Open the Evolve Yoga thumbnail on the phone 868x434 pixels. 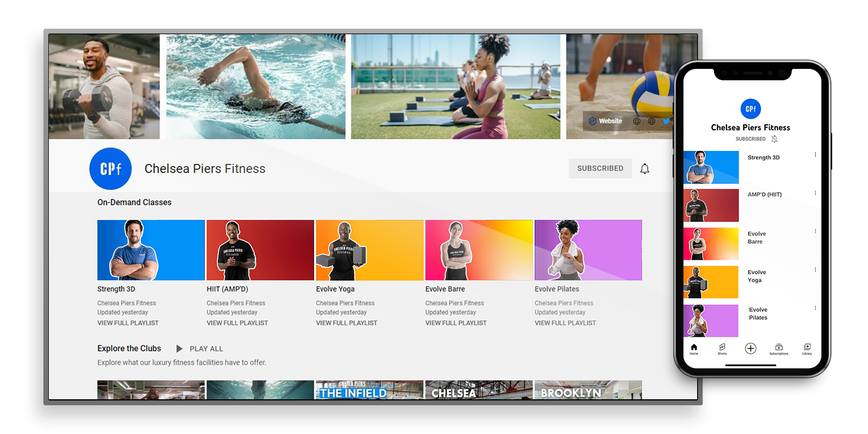point(711,282)
